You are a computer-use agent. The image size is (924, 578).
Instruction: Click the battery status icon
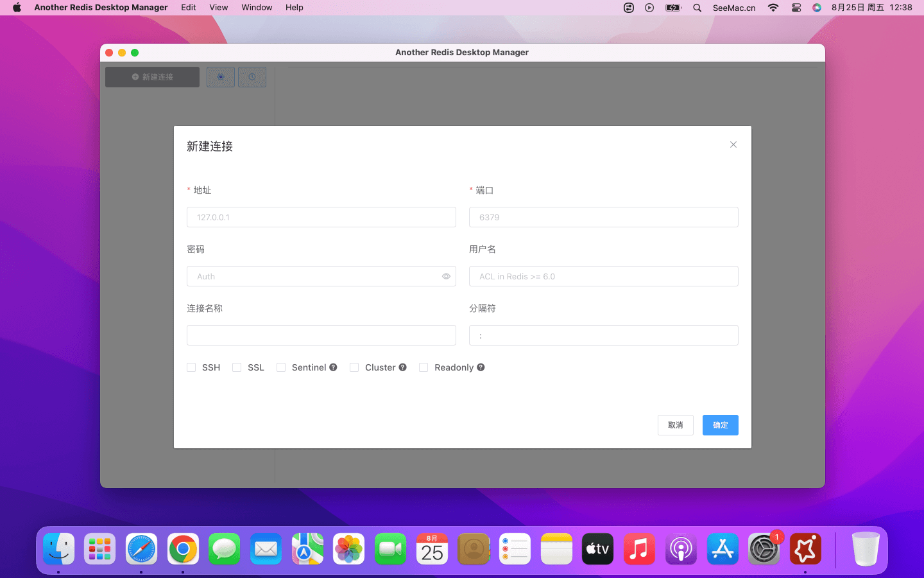coord(673,8)
